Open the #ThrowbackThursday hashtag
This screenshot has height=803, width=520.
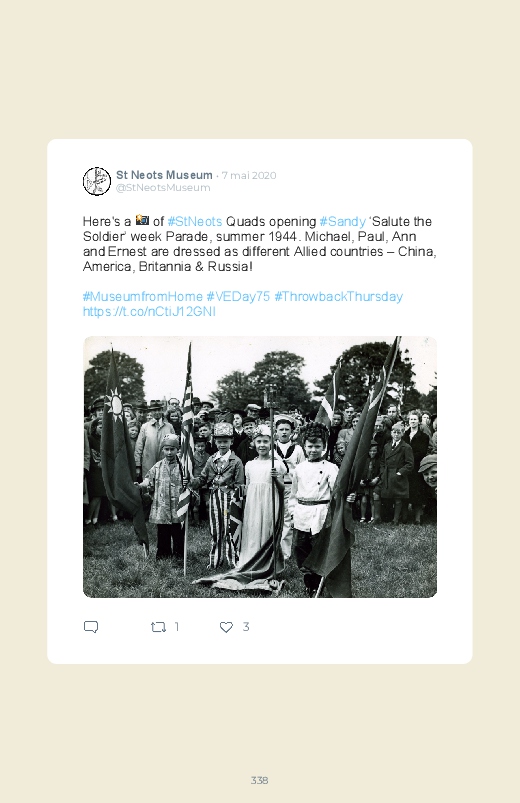click(x=339, y=297)
